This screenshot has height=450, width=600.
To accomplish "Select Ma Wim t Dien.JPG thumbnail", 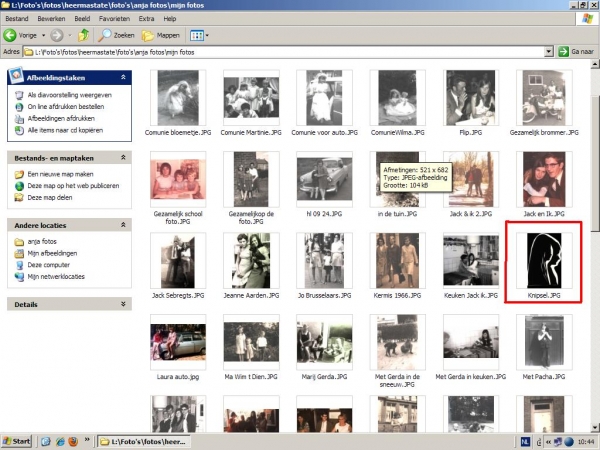I will [251, 342].
